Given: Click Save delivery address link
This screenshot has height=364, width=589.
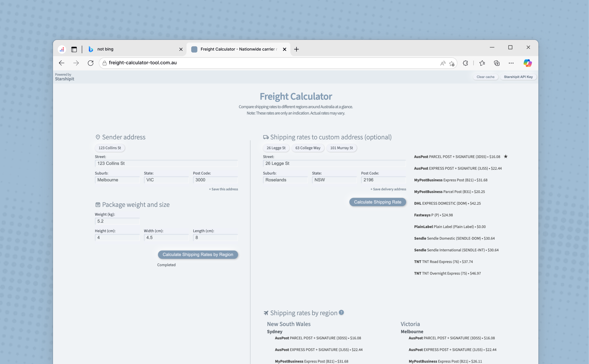Looking at the screenshot, I should click(388, 189).
